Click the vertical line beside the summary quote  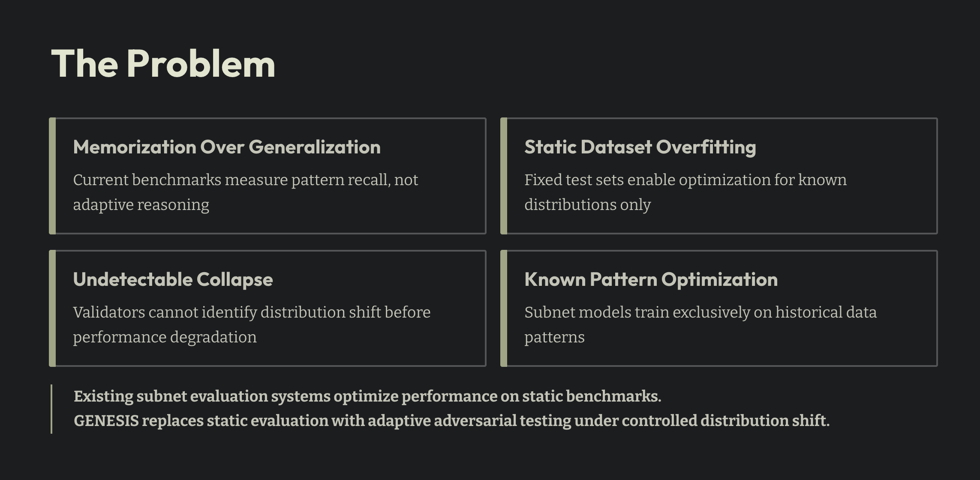click(51, 409)
